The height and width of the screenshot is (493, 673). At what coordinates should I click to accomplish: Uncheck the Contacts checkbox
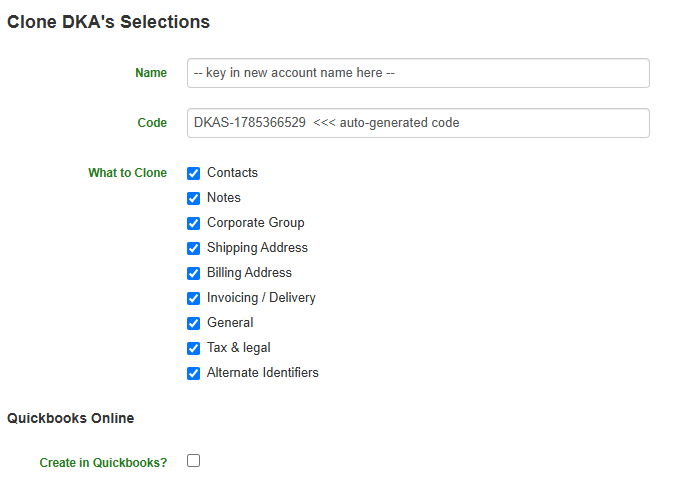194,173
